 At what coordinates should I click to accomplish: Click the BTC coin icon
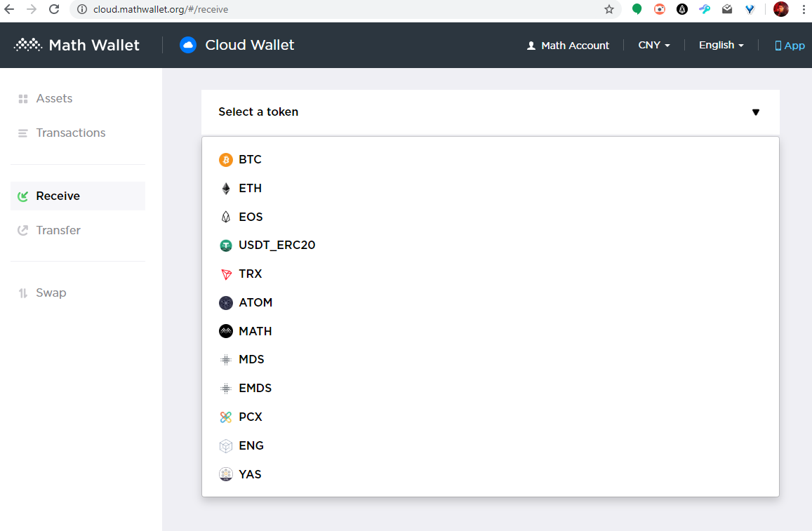[x=226, y=160]
